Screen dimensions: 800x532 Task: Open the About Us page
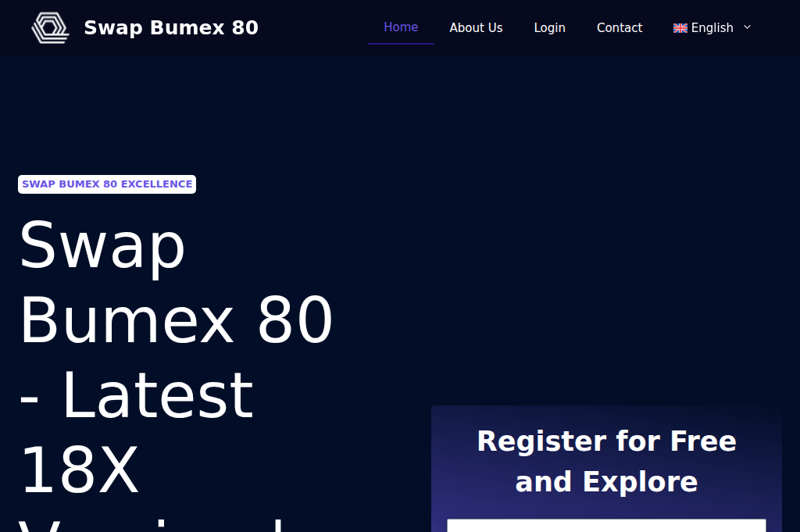tap(476, 27)
